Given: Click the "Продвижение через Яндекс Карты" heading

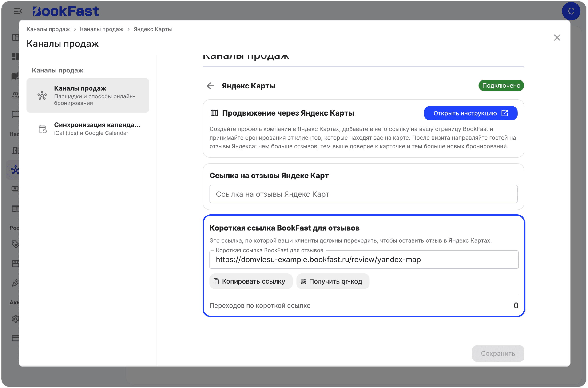Looking at the screenshot, I should [x=288, y=113].
